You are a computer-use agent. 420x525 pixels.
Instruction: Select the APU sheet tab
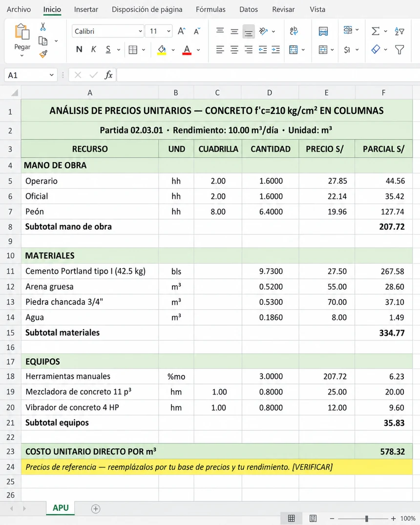tap(61, 508)
